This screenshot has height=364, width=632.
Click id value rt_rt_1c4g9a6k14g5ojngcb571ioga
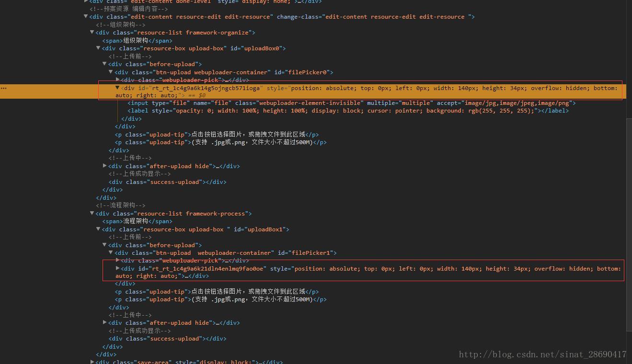point(206,88)
